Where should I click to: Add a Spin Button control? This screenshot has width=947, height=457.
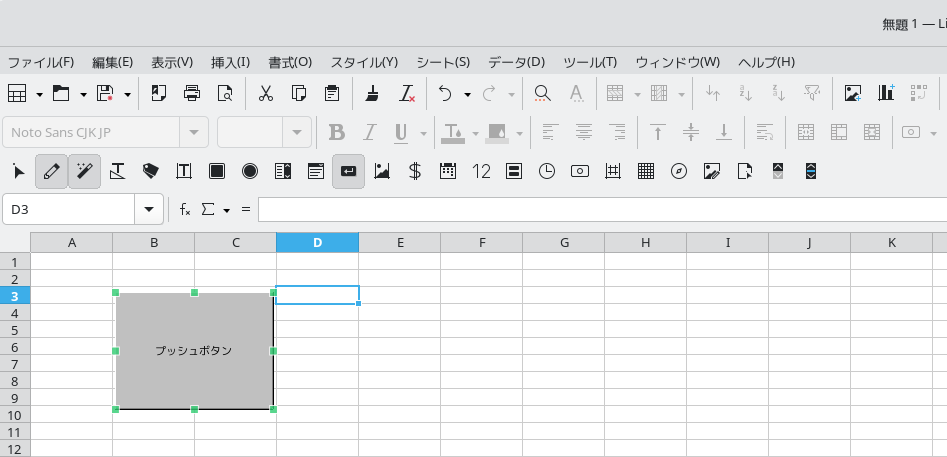point(778,171)
